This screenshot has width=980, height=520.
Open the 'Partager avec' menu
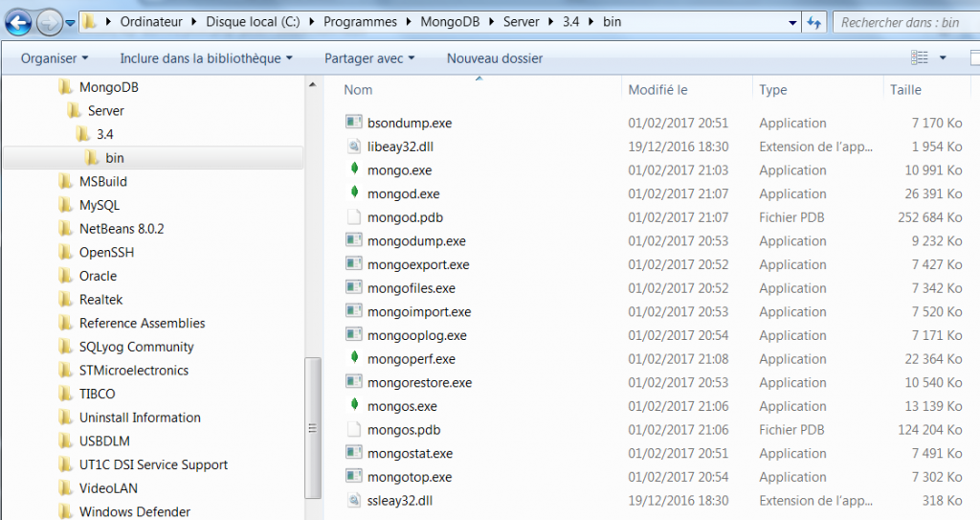tap(369, 58)
